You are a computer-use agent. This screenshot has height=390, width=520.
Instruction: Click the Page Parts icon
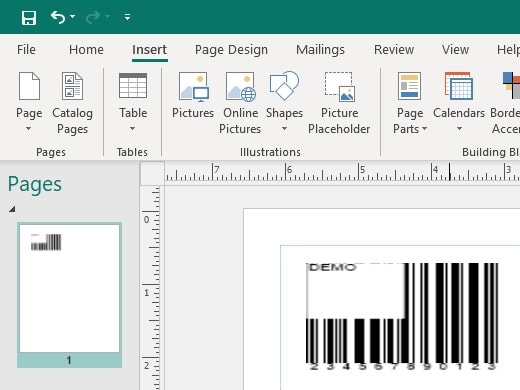[410, 86]
